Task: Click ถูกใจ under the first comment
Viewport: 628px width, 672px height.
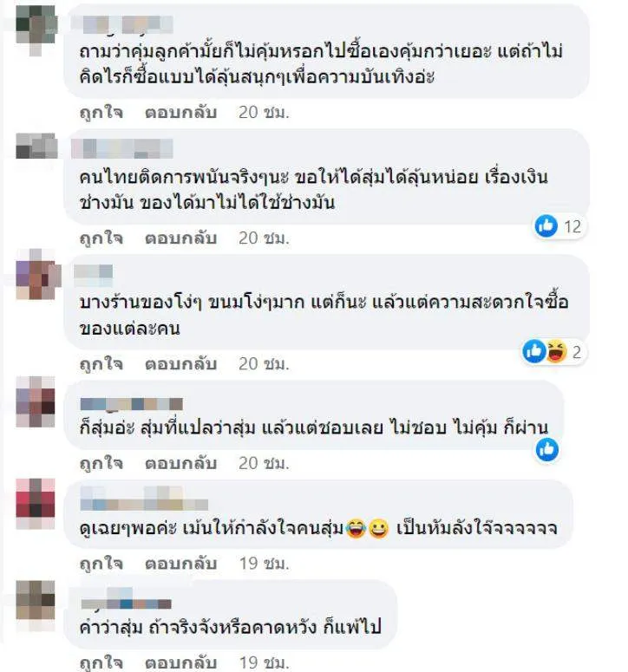Action: [x=101, y=113]
